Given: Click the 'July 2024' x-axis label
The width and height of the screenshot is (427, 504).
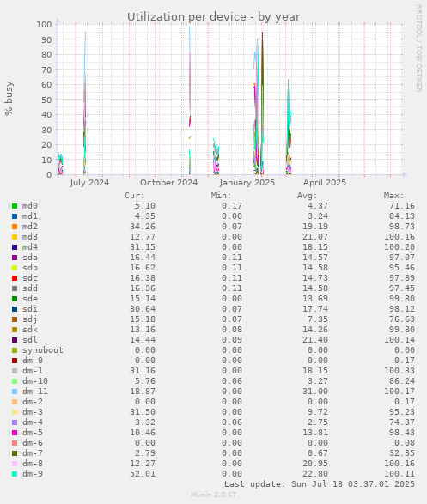Looking at the screenshot, I should coord(89,183).
